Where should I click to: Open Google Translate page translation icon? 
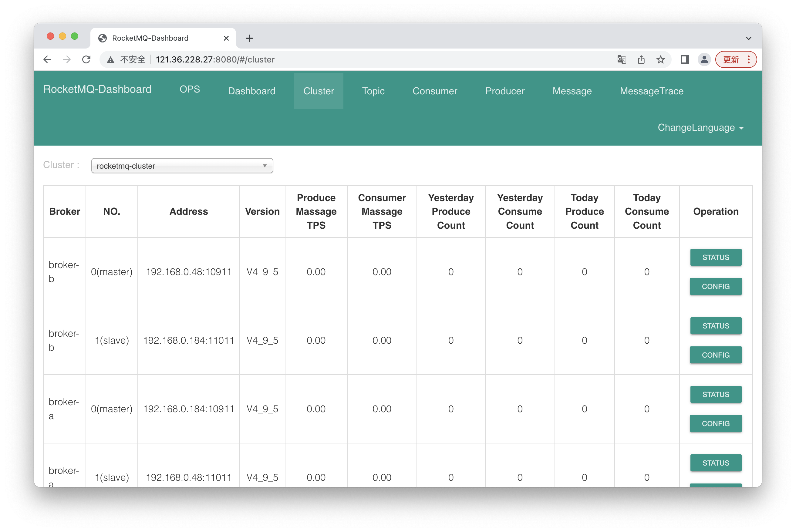tap(621, 59)
